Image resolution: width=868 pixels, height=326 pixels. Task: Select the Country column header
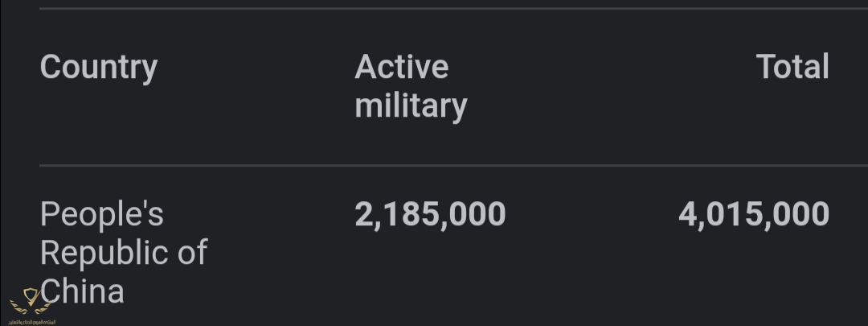pos(99,67)
